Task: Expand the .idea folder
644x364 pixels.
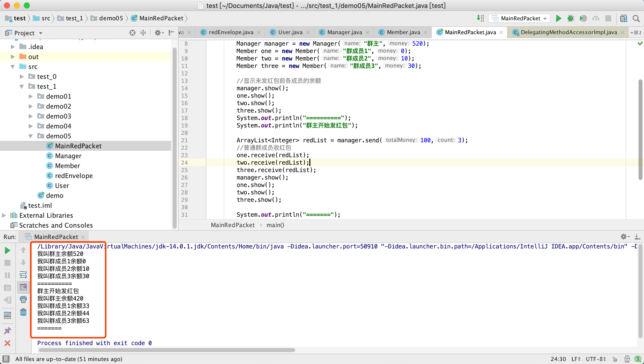Action: (x=12, y=47)
